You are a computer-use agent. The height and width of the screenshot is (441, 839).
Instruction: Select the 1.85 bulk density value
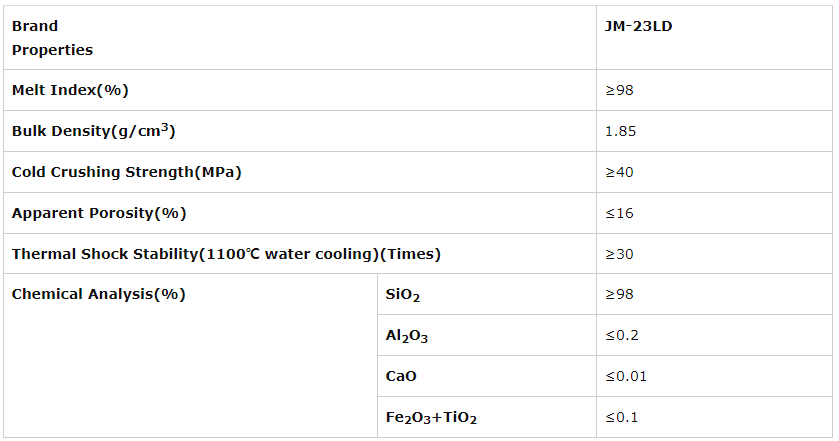(x=620, y=131)
